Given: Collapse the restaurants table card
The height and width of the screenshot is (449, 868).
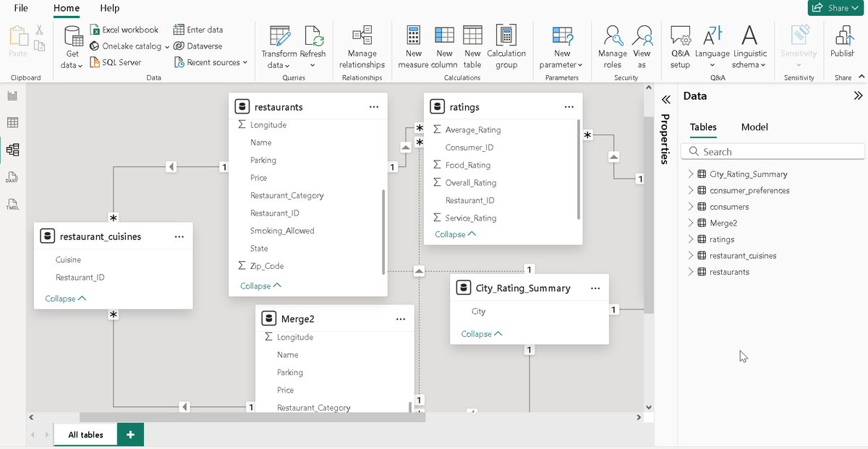Looking at the screenshot, I should tap(261, 286).
